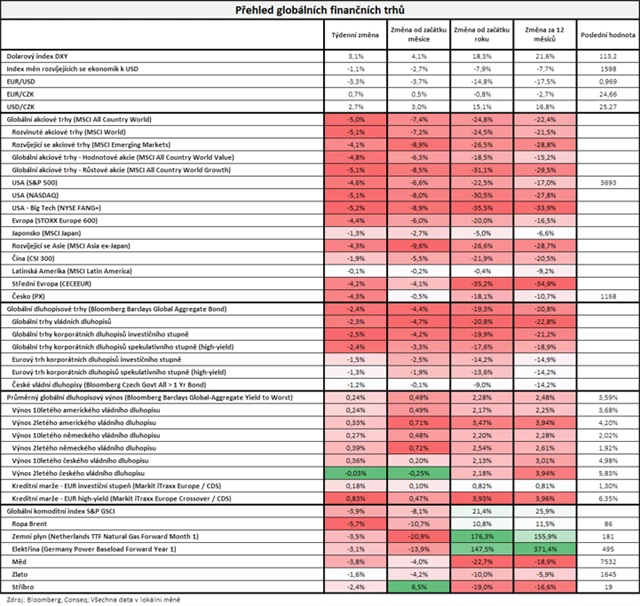Select the green -0,03% cell
This screenshot has width=640, height=606.
click(x=354, y=472)
